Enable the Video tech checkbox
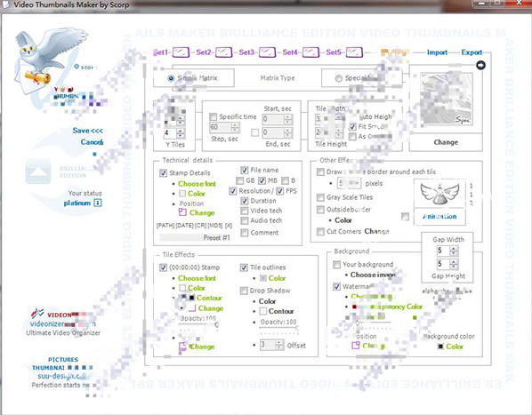 245,211
